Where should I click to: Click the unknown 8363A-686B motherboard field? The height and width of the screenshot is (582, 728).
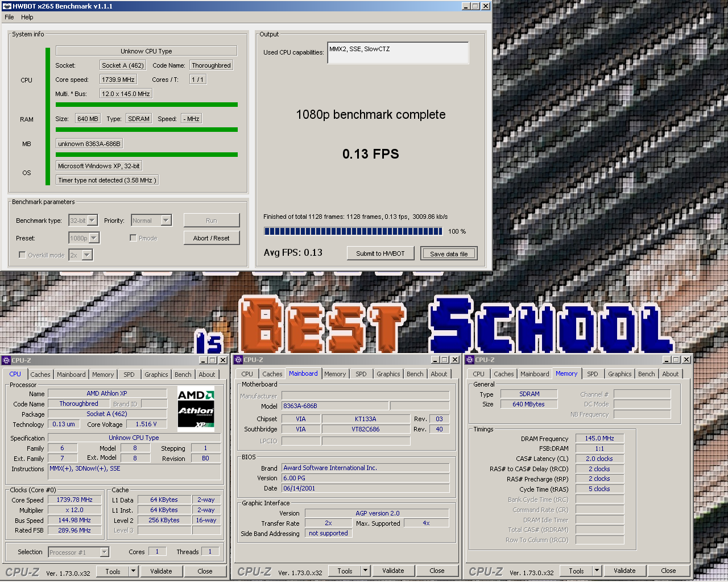tap(89, 144)
